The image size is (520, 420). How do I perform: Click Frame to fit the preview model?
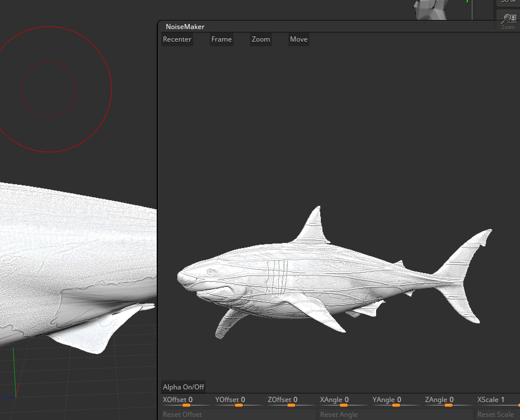(x=221, y=39)
